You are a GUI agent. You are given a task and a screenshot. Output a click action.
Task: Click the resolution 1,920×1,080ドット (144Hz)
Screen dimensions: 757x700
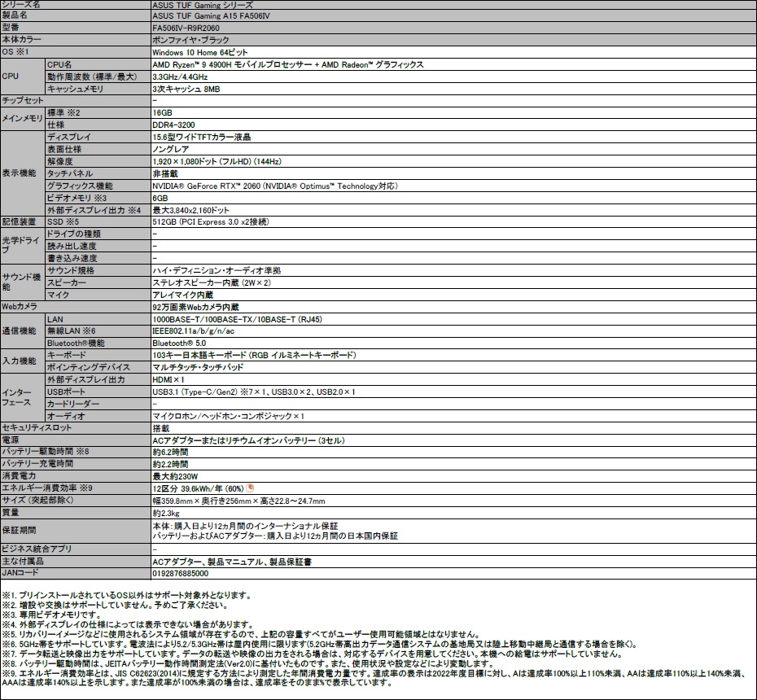(x=217, y=162)
